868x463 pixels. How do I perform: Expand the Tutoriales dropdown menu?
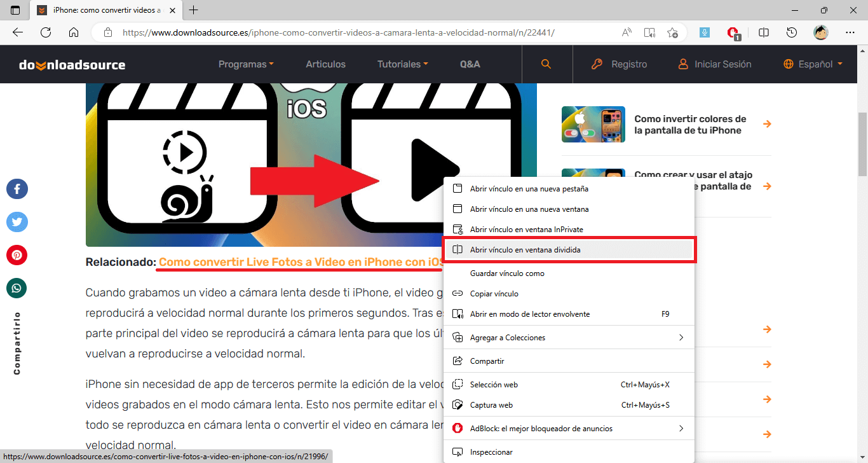(x=403, y=64)
